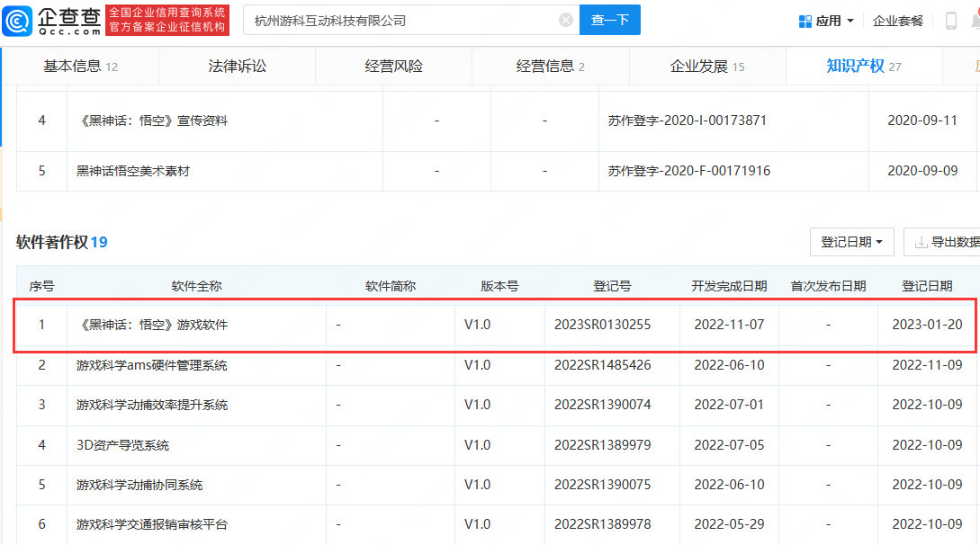Open the 登记日期 sort dropdown

coord(851,241)
